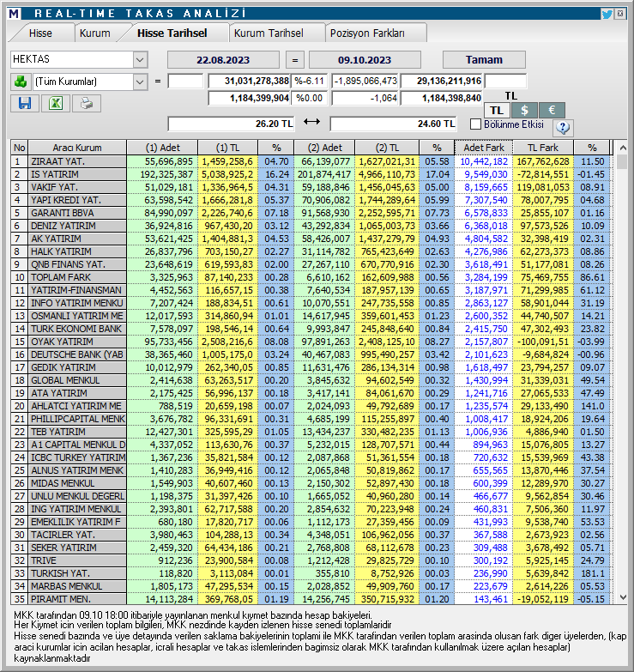The image size is (634, 672).
Task: Click the M application logo icon
Action: (x=14, y=13)
